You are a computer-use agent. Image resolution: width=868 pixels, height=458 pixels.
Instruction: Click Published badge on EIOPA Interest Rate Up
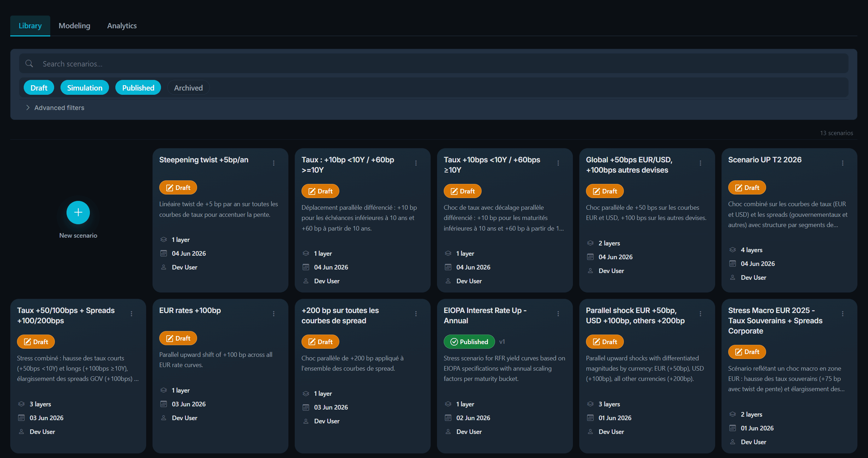point(469,342)
